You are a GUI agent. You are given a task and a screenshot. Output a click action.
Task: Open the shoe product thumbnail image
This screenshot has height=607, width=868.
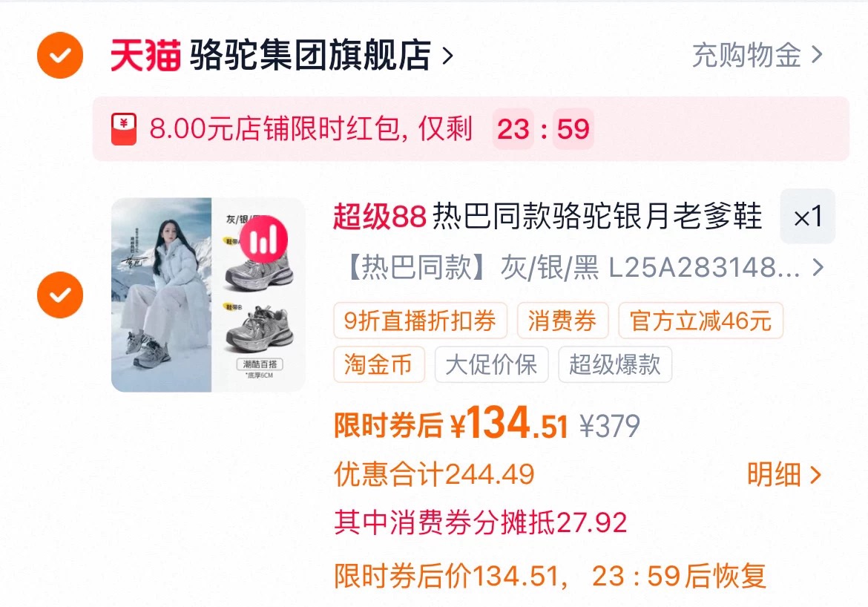pos(208,295)
